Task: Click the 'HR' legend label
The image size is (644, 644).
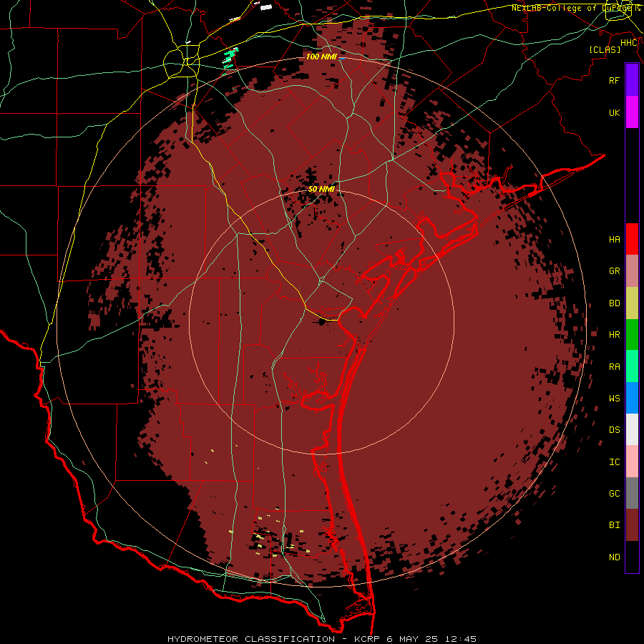Action: [615, 335]
